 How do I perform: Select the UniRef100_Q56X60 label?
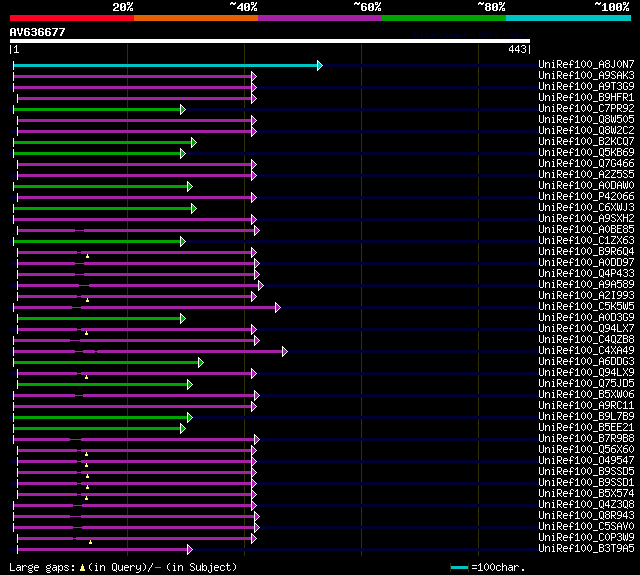point(586,450)
